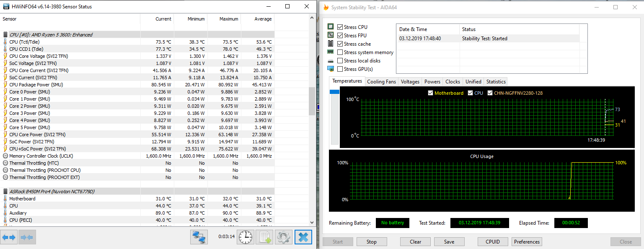The height and width of the screenshot is (249, 644).
Task: Open Statistics tab
Action: [x=496, y=82]
